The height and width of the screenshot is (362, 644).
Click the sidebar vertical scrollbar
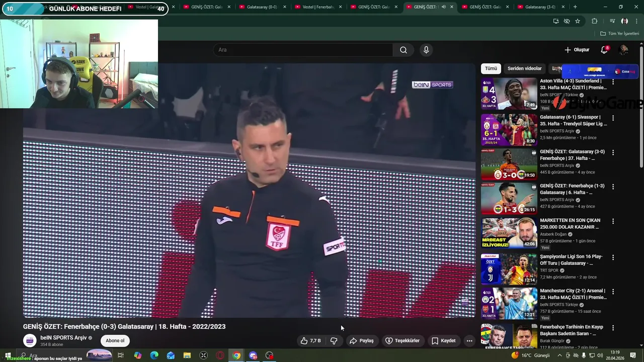pyautogui.click(x=641, y=108)
